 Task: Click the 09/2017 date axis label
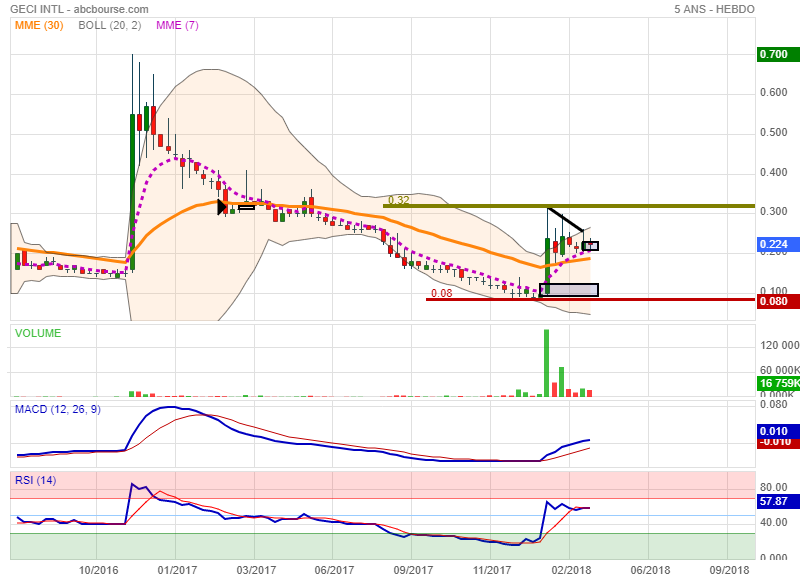tap(413, 570)
